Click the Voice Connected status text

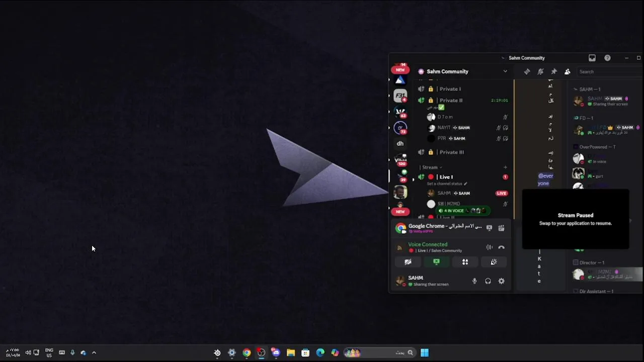[x=428, y=244]
